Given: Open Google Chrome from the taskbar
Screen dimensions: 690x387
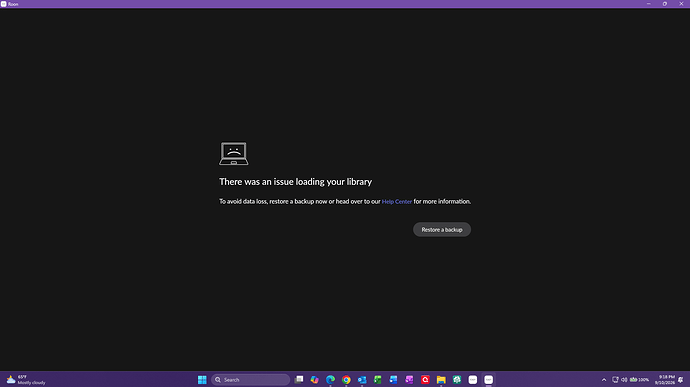Looking at the screenshot, I should click(x=346, y=380).
